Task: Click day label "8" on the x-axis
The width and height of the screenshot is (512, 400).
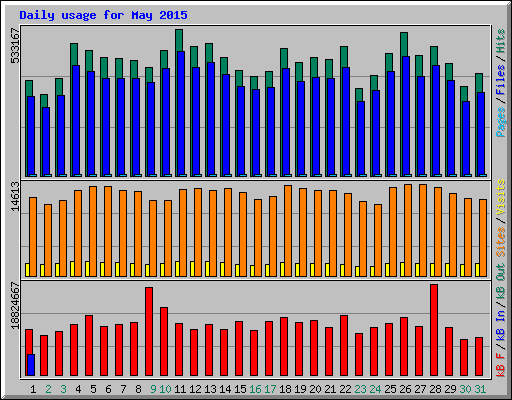Action: (x=138, y=389)
